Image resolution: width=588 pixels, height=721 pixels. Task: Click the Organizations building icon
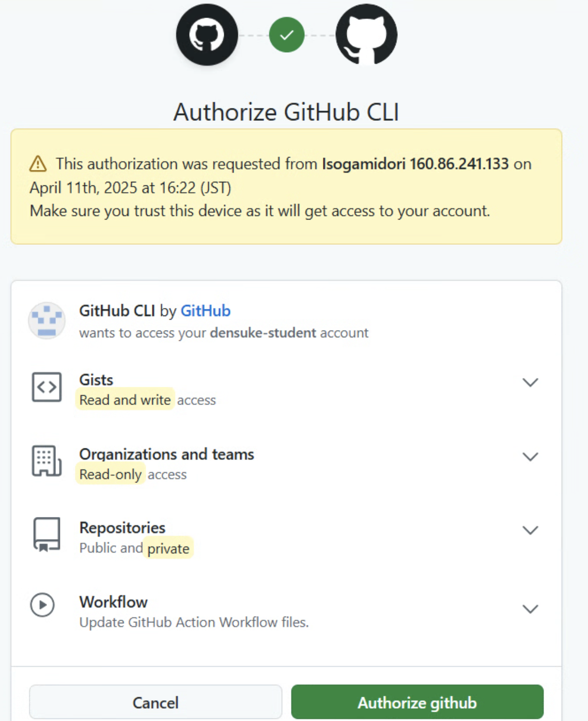pyautogui.click(x=47, y=461)
